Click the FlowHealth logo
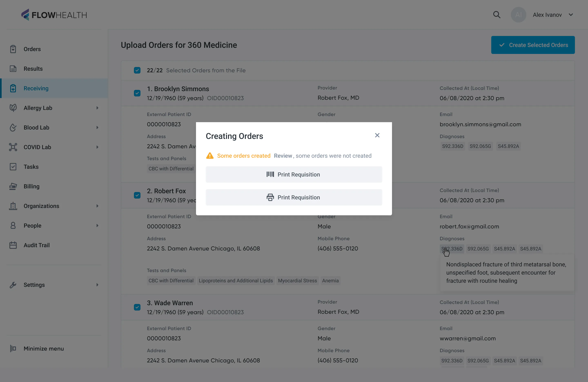This screenshot has width=588, height=382. pyautogui.click(x=54, y=15)
